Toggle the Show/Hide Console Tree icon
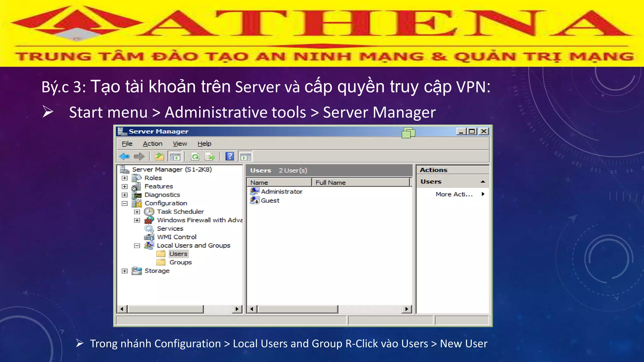Screen dimensions: 644x362 175,156
